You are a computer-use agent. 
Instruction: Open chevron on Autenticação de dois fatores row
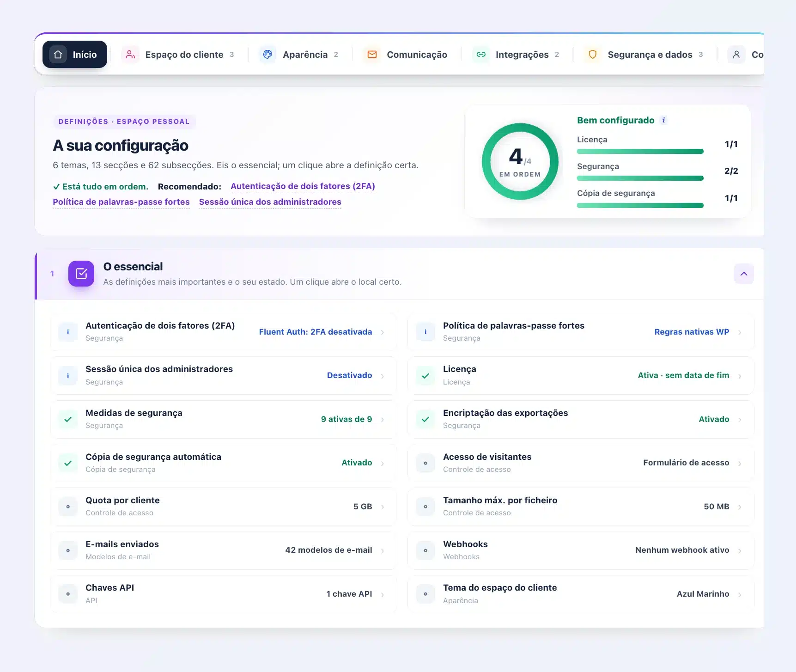383,332
